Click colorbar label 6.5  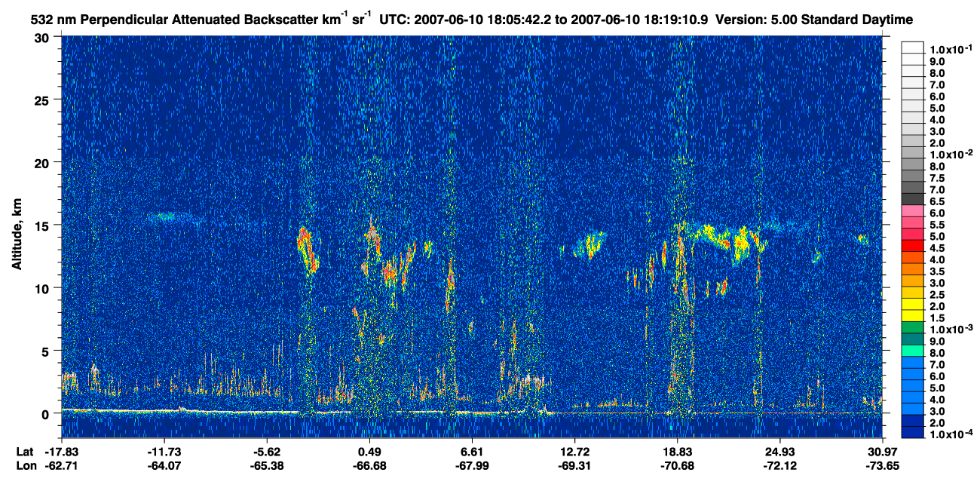[939, 201]
